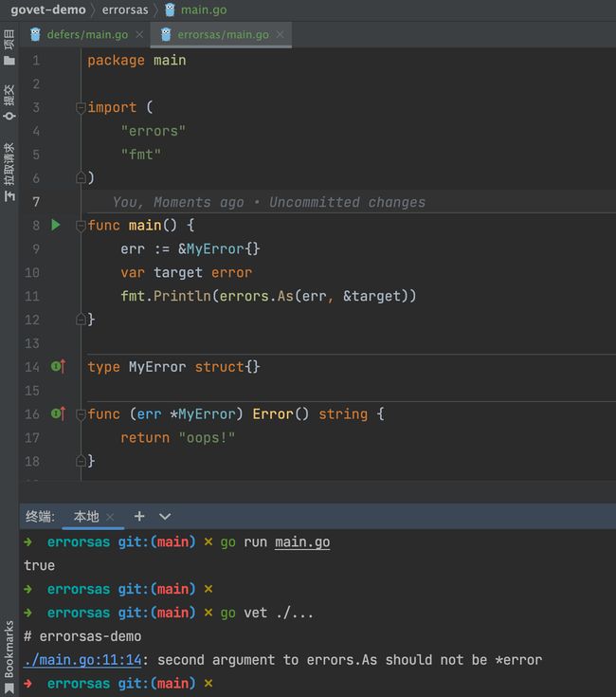Click the MyError type in err assignment
The image size is (616, 697).
tap(215, 248)
